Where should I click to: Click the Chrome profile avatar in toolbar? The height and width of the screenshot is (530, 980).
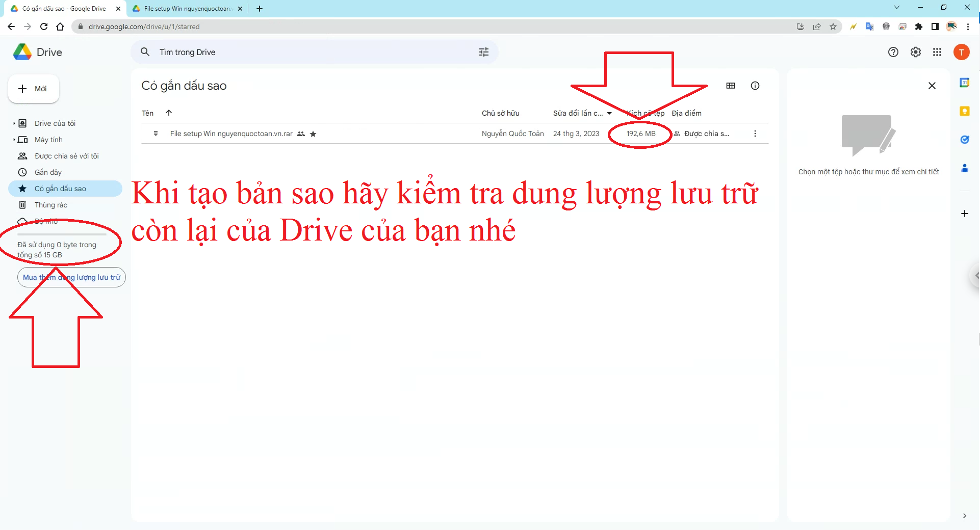tap(951, 26)
